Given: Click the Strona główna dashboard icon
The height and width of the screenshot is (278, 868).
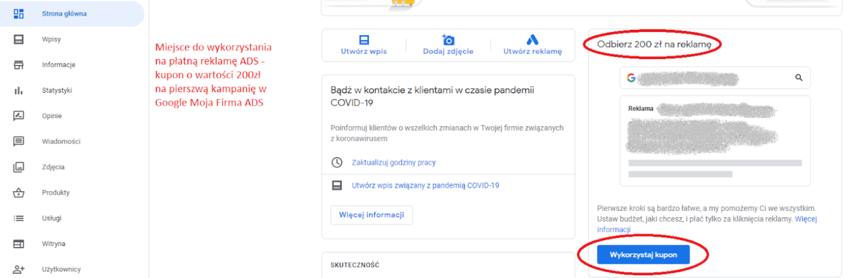Looking at the screenshot, I should coord(19,13).
